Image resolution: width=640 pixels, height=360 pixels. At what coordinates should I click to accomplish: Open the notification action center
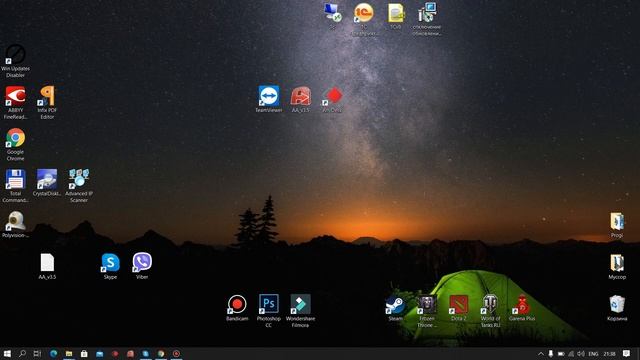click(627, 354)
